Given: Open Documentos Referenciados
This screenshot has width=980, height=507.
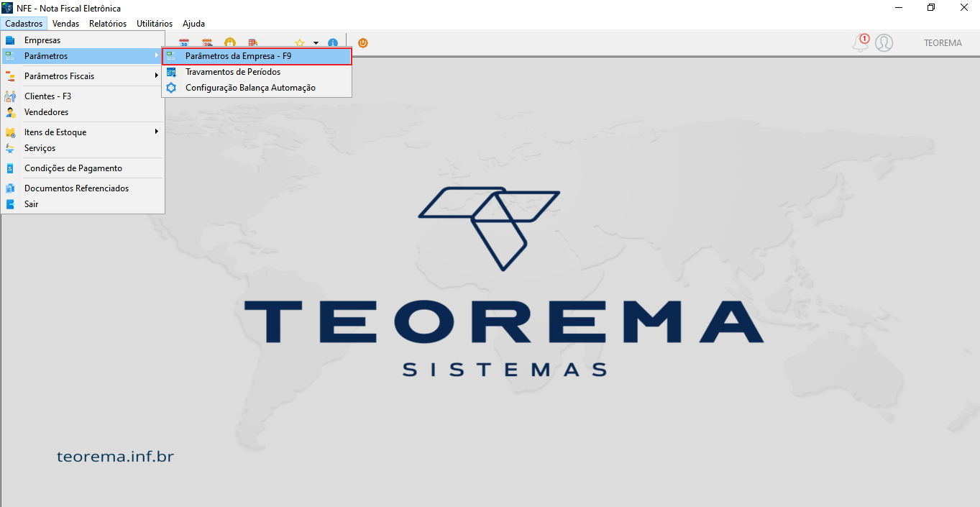Looking at the screenshot, I should point(83,188).
